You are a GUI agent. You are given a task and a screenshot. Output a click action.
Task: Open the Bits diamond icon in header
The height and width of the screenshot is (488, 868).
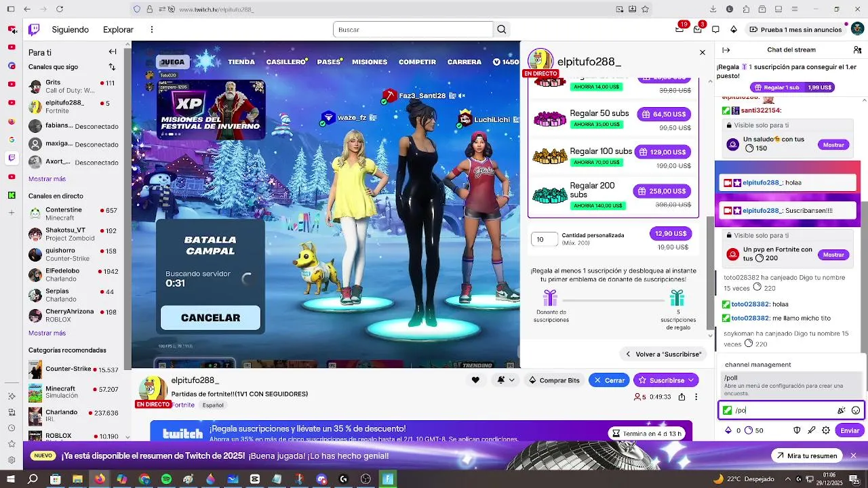[x=734, y=30]
